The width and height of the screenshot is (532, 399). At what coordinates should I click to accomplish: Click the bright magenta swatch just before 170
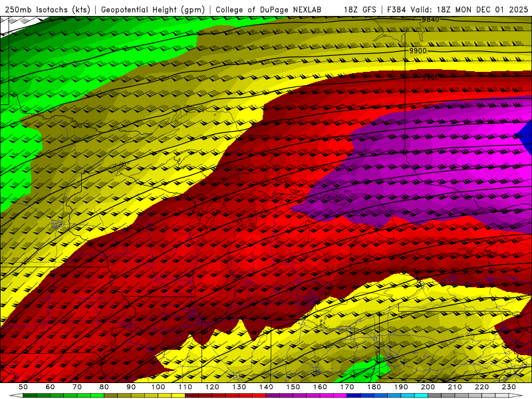pyautogui.click(x=340, y=396)
